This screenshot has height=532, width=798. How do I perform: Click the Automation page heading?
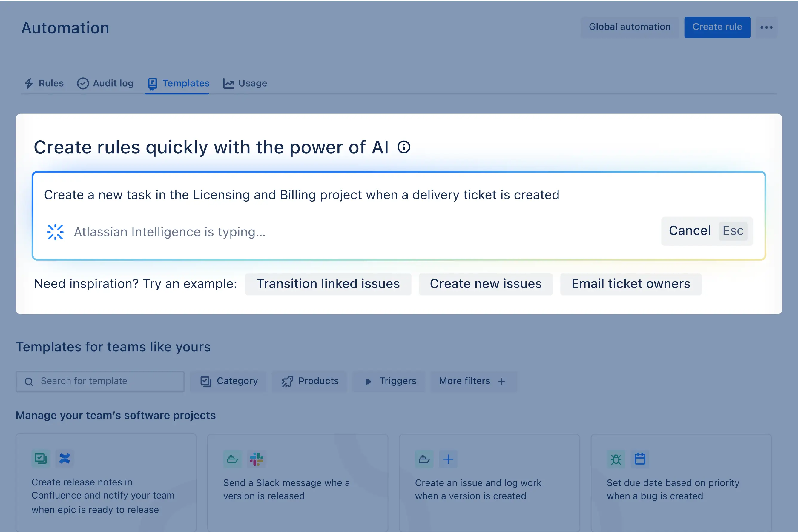click(65, 28)
